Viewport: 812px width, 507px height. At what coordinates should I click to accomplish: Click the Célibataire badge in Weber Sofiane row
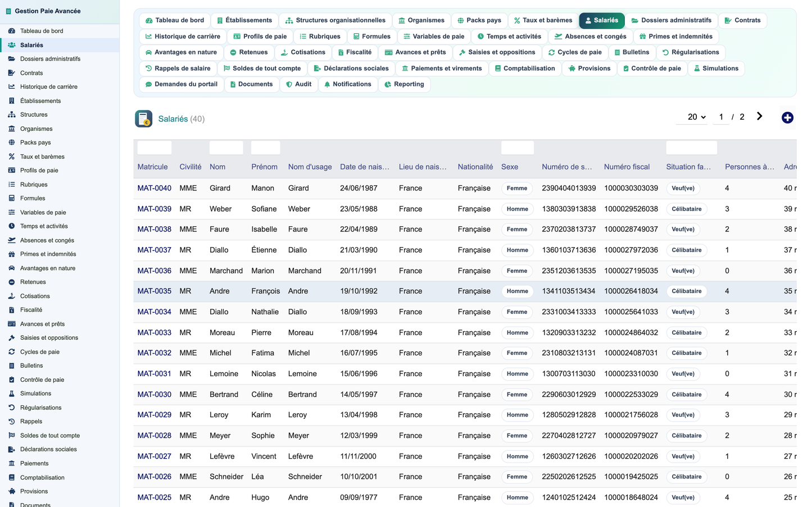pos(687,209)
